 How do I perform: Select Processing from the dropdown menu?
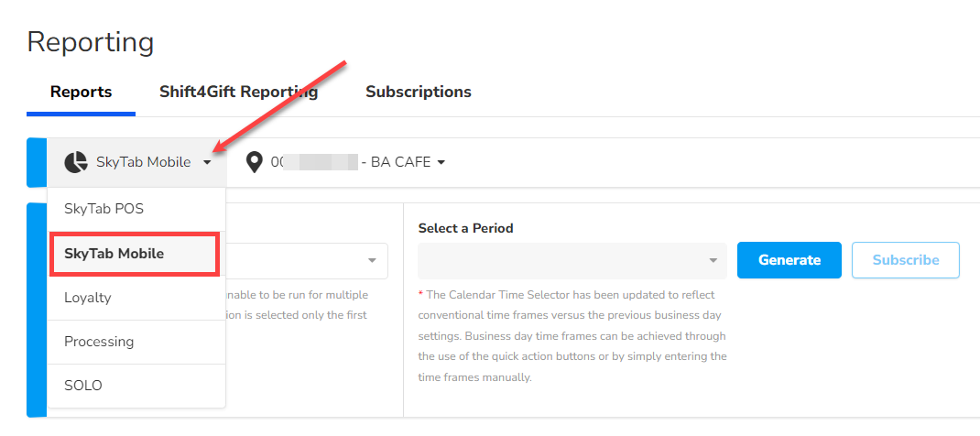point(99,341)
